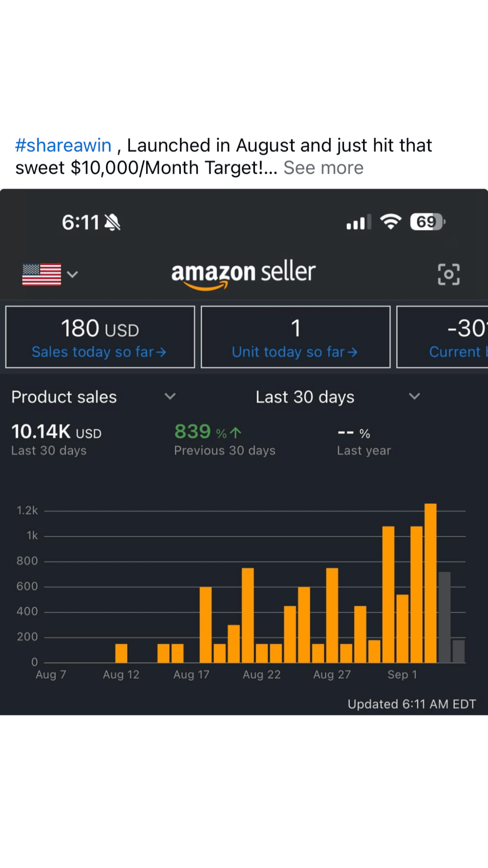Image resolution: width=488 pixels, height=868 pixels.
Task: Expand the marketplace chevron beside the flag
Action: pyautogui.click(x=73, y=274)
